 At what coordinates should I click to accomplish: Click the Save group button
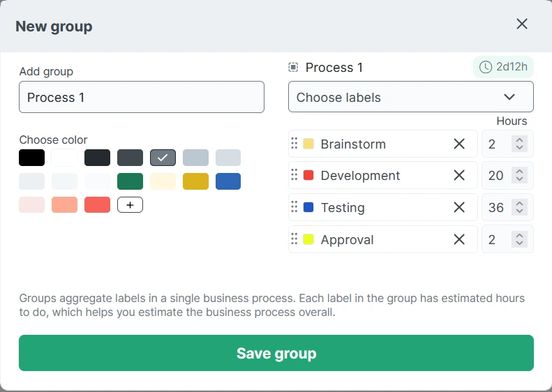point(276,353)
